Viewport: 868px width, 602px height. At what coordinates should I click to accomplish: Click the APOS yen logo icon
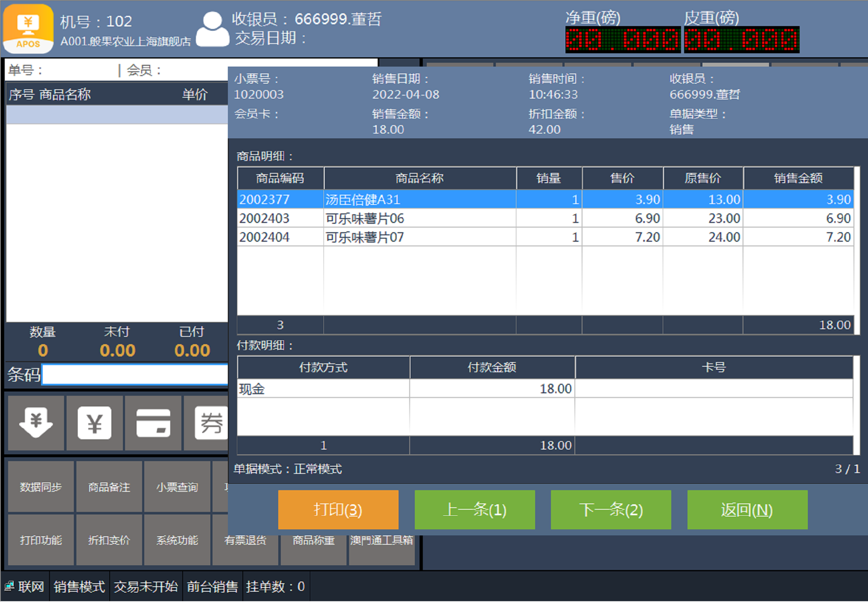28,28
